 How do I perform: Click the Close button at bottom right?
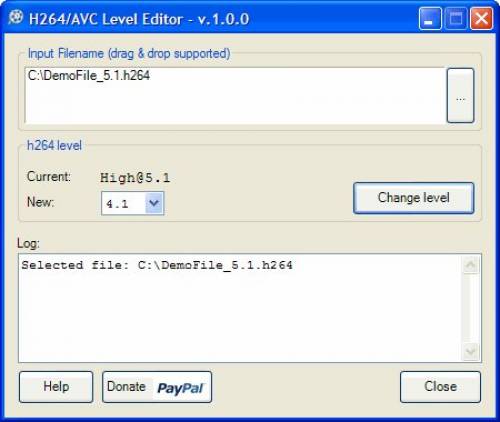(x=440, y=387)
